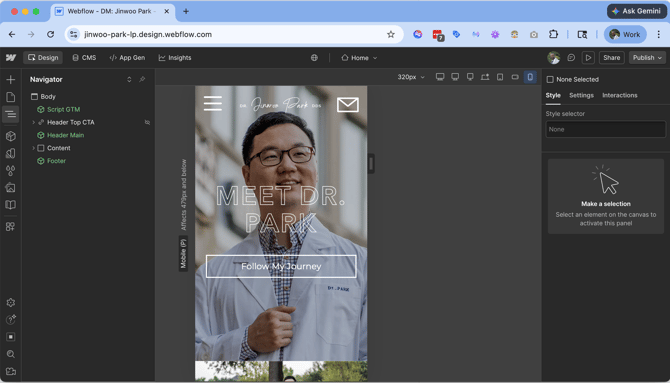
Task: Open a new Chrome tab
Action: point(186,12)
